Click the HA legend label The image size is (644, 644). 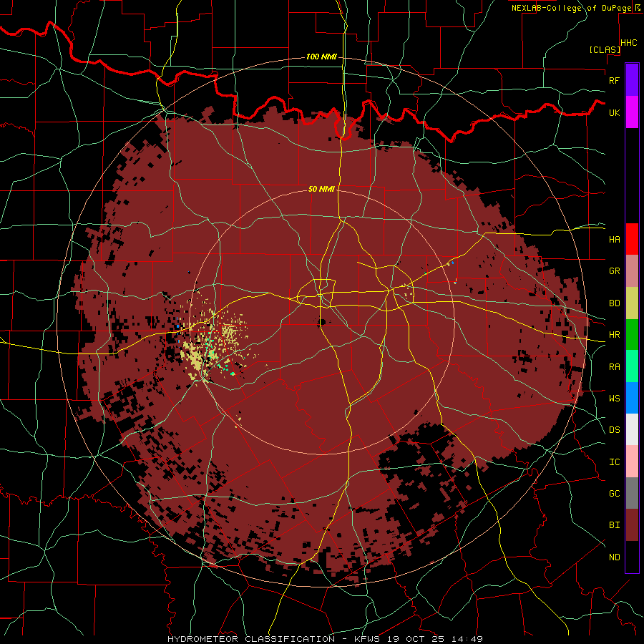click(x=614, y=239)
